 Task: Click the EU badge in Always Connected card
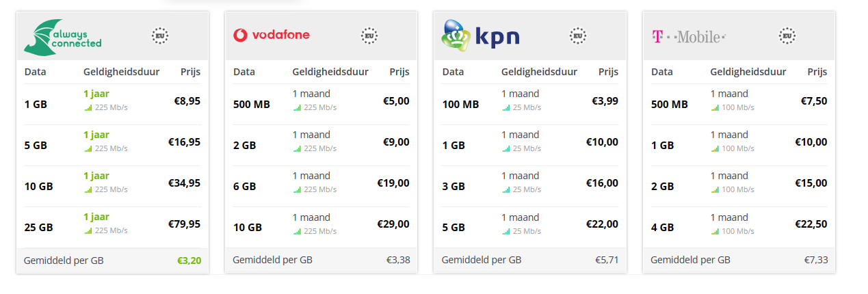pyautogui.click(x=160, y=36)
